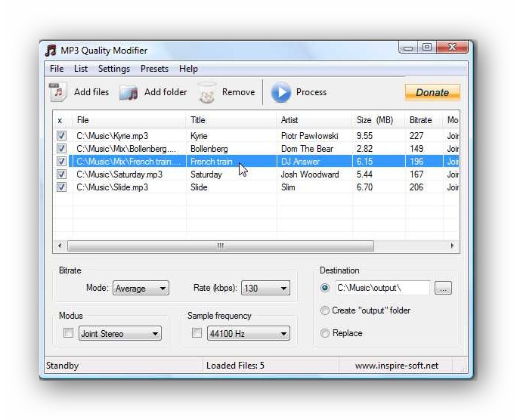
Task: Open the File menu
Action: (x=57, y=69)
